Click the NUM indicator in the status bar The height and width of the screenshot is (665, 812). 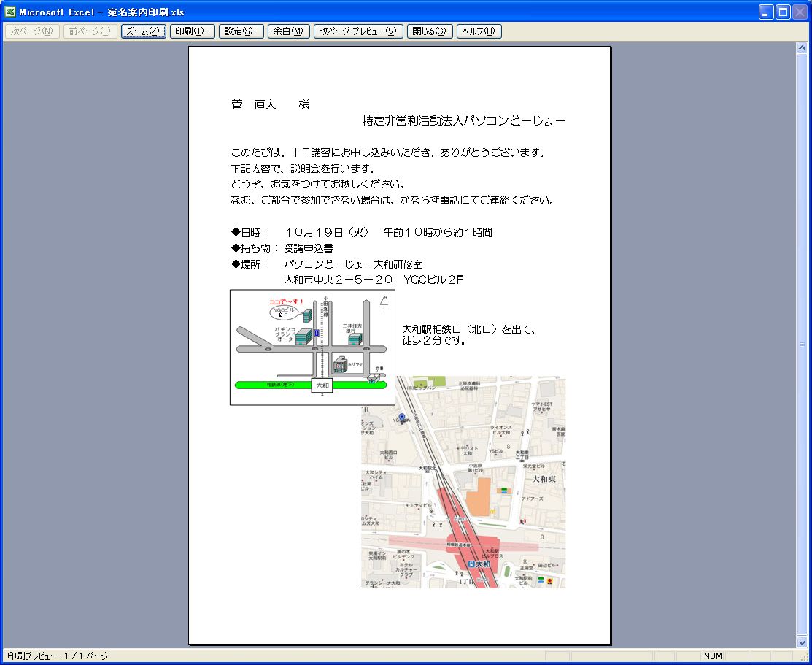pos(713,656)
